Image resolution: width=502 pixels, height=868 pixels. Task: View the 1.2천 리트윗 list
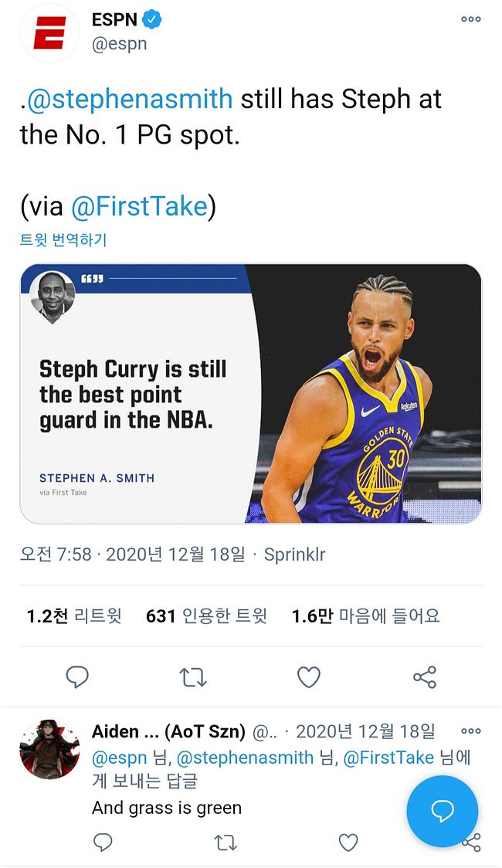74,616
